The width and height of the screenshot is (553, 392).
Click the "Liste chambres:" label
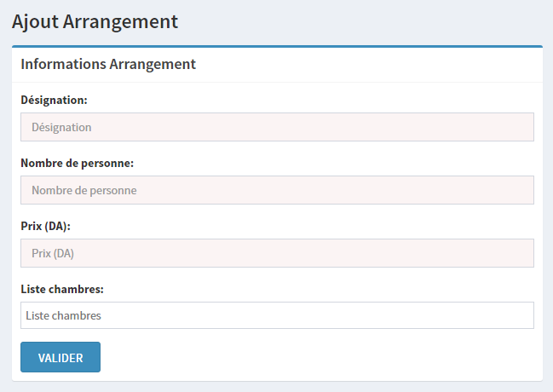click(x=62, y=289)
